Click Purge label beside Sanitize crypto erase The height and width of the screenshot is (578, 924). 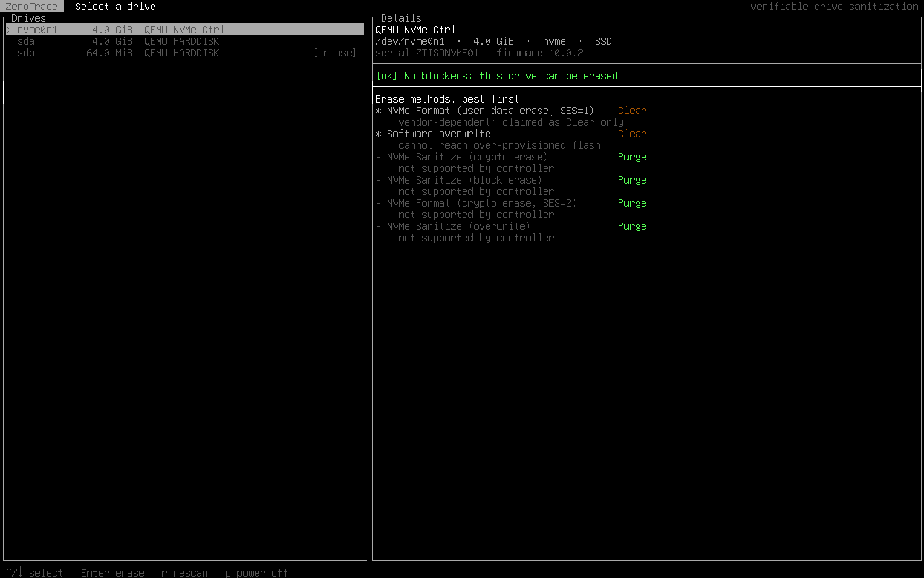click(x=632, y=157)
